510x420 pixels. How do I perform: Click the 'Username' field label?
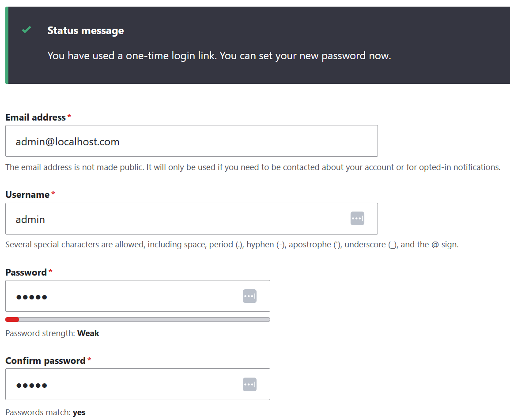pyautogui.click(x=27, y=195)
